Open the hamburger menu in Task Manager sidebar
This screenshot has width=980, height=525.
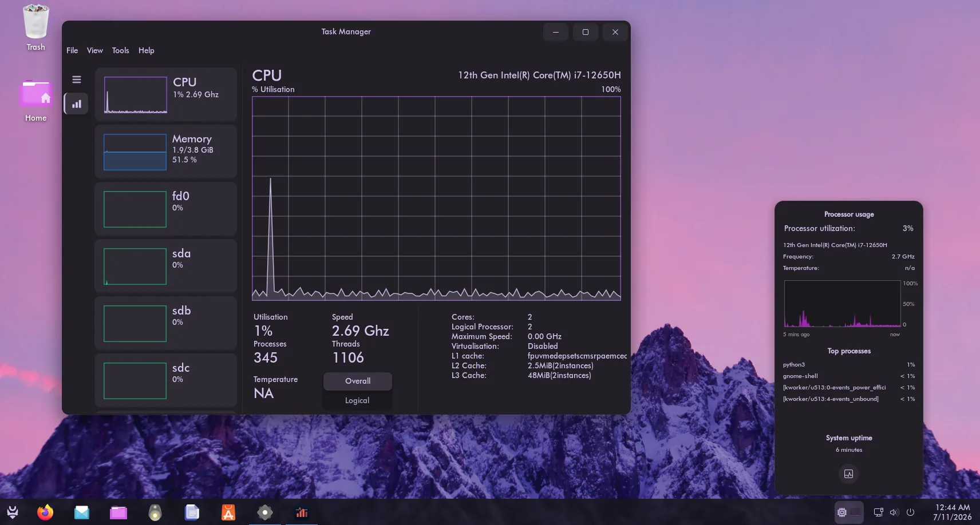(77, 79)
